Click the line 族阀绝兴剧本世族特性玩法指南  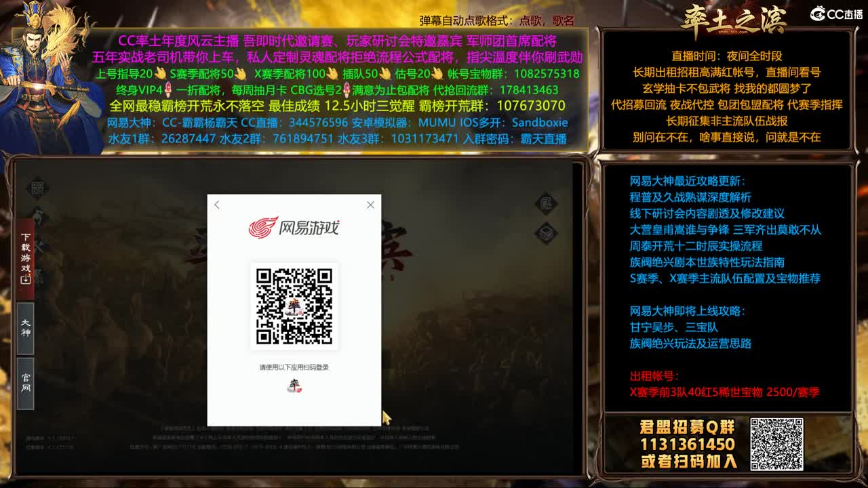707,262
